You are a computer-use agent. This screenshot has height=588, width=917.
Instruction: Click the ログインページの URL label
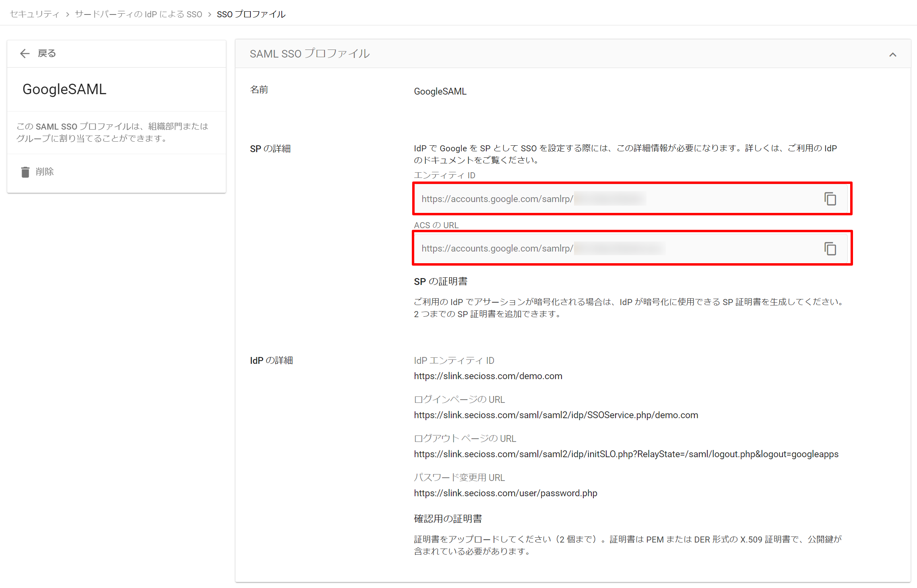click(x=459, y=399)
